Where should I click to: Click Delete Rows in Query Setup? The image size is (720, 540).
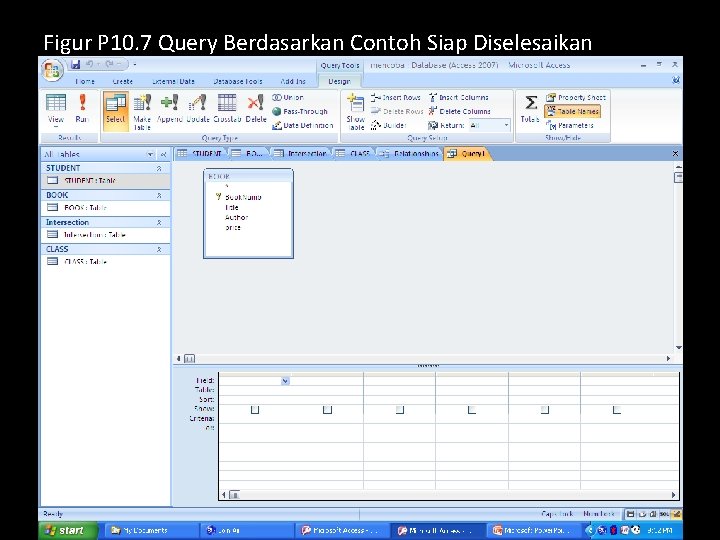[x=397, y=111]
